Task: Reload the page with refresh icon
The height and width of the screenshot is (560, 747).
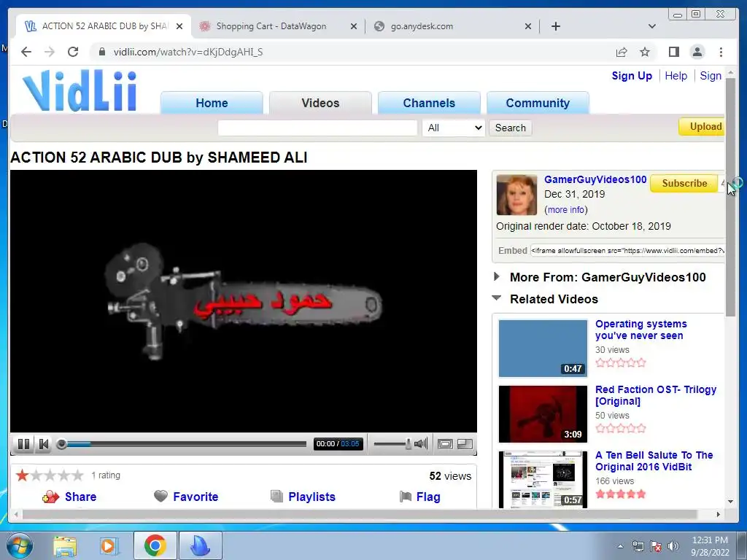Action: 73,52
